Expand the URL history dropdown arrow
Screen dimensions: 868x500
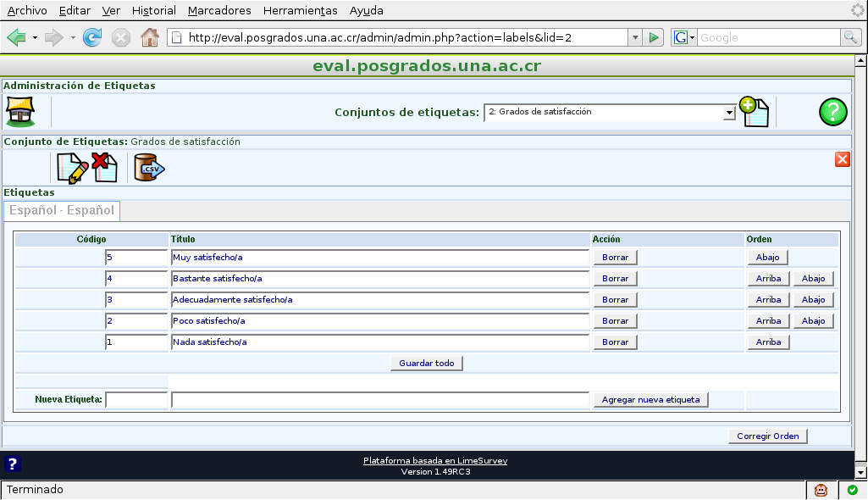point(635,37)
